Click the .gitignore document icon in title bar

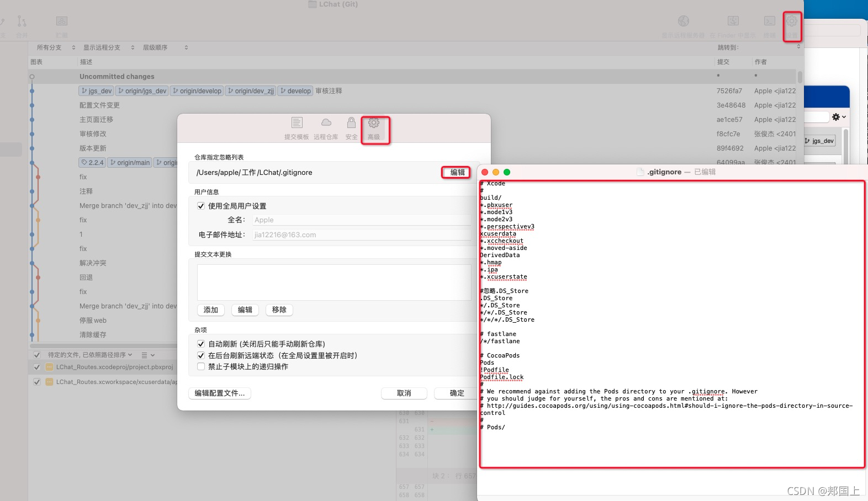tap(641, 172)
